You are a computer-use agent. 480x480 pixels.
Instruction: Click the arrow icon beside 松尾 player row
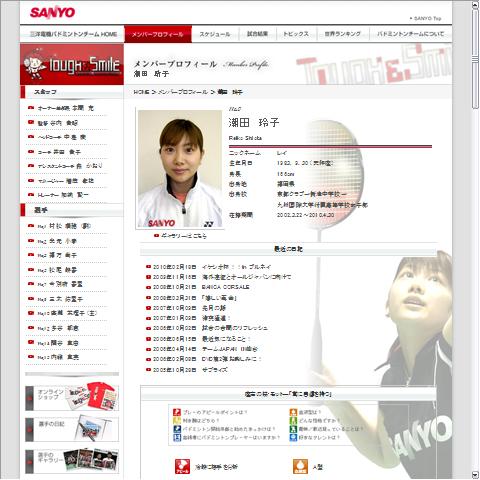31,270
